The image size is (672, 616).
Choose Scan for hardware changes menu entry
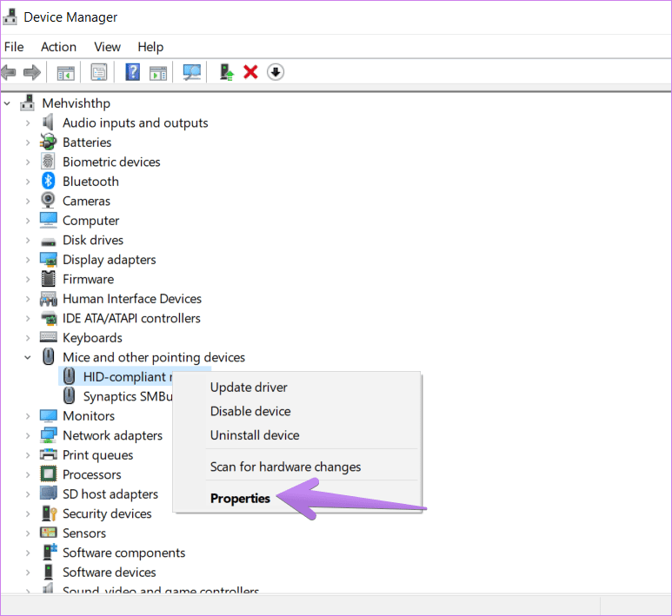(x=285, y=466)
